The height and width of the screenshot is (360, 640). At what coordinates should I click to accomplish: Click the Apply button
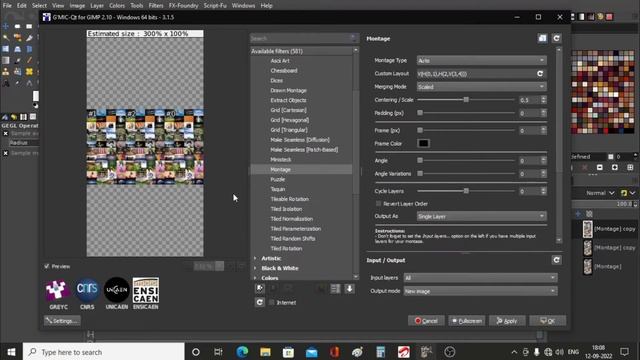pyautogui.click(x=507, y=321)
